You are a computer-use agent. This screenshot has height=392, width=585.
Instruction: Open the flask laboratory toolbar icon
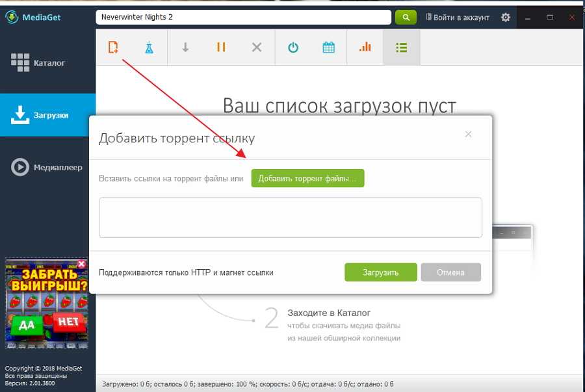pyautogui.click(x=149, y=47)
